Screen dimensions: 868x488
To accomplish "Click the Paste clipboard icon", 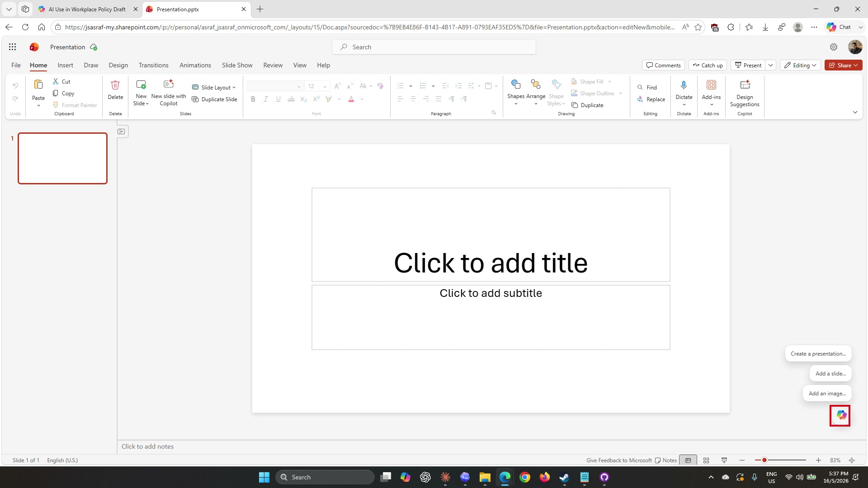I will [38, 84].
